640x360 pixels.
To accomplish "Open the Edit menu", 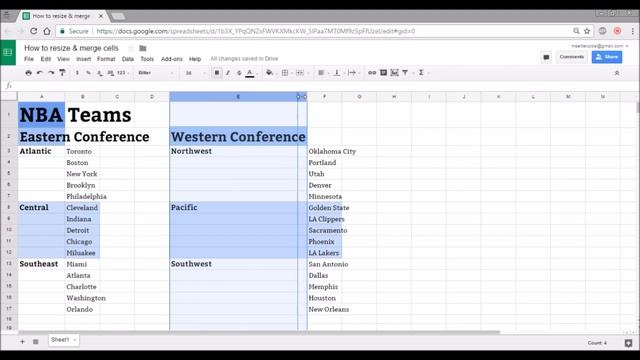I will pyautogui.click(x=46, y=59).
